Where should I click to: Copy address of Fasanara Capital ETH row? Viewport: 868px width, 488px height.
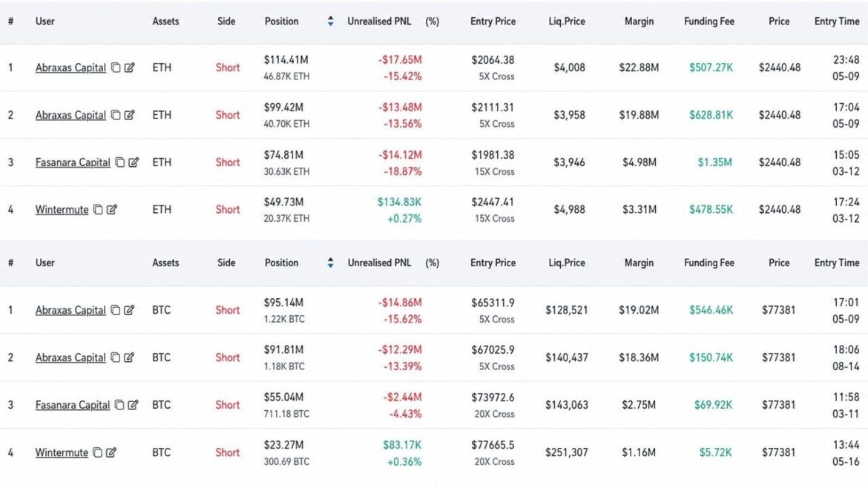pyautogui.click(x=119, y=162)
